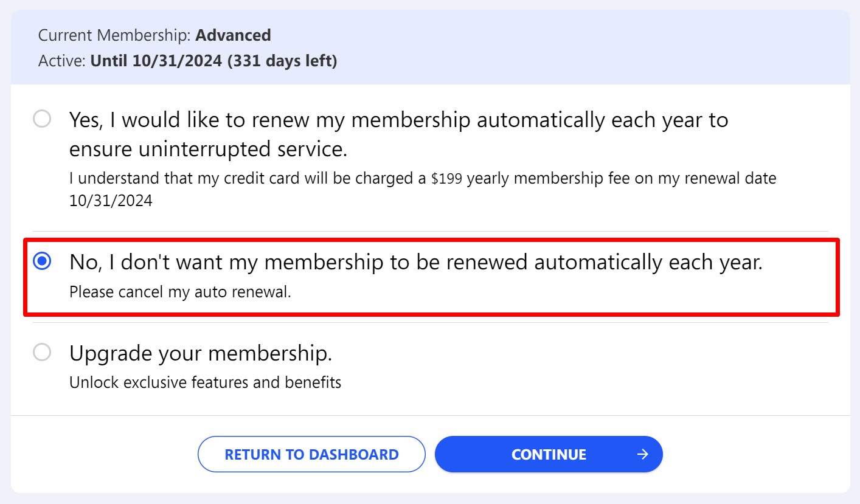
Task: Click the Advanced membership label
Action: tap(233, 35)
